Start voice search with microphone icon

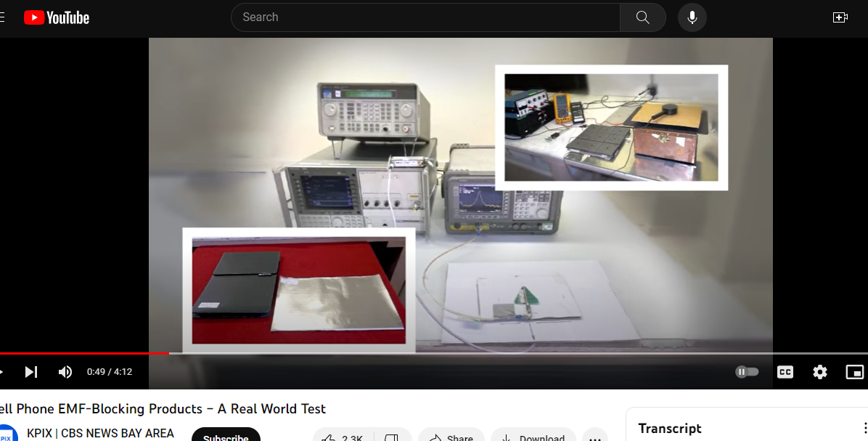tap(692, 17)
